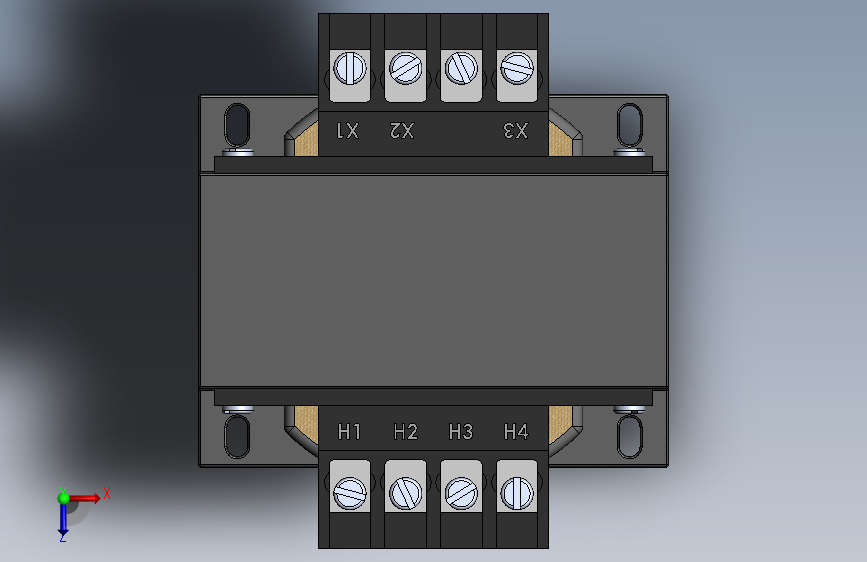The width and height of the screenshot is (867, 562).
Task: Select the top-left mounting slot hole
Action: coord(237,126)
